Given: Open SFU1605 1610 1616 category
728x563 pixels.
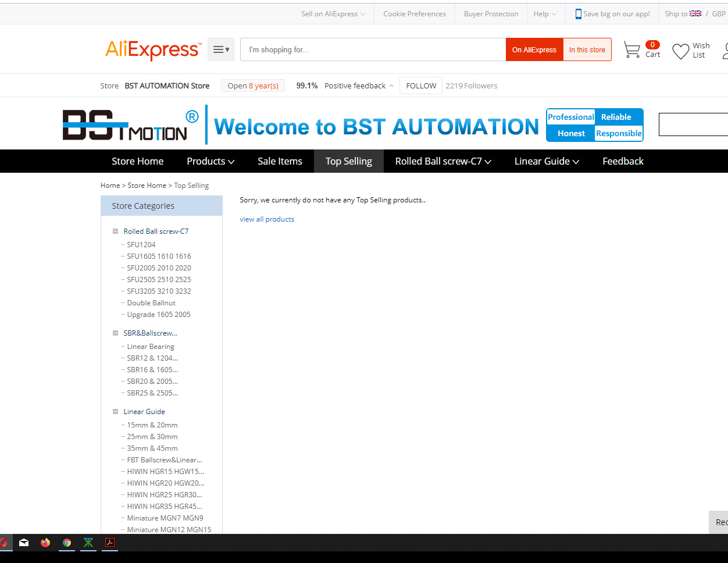Looking at the screenshot, I should 159,256.
